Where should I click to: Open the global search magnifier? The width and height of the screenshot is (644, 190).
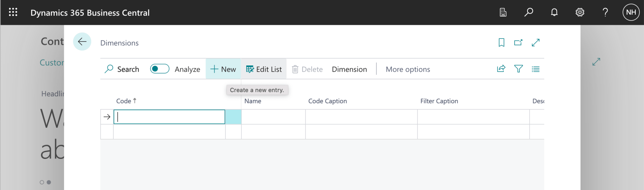pos(529,13)
